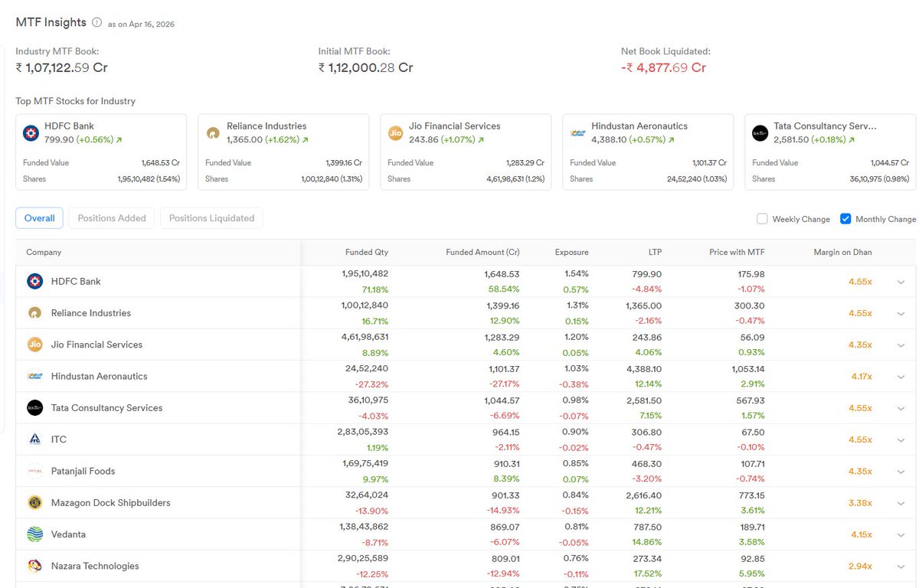Enable the Weekly Change checkbox

(762, 218)
